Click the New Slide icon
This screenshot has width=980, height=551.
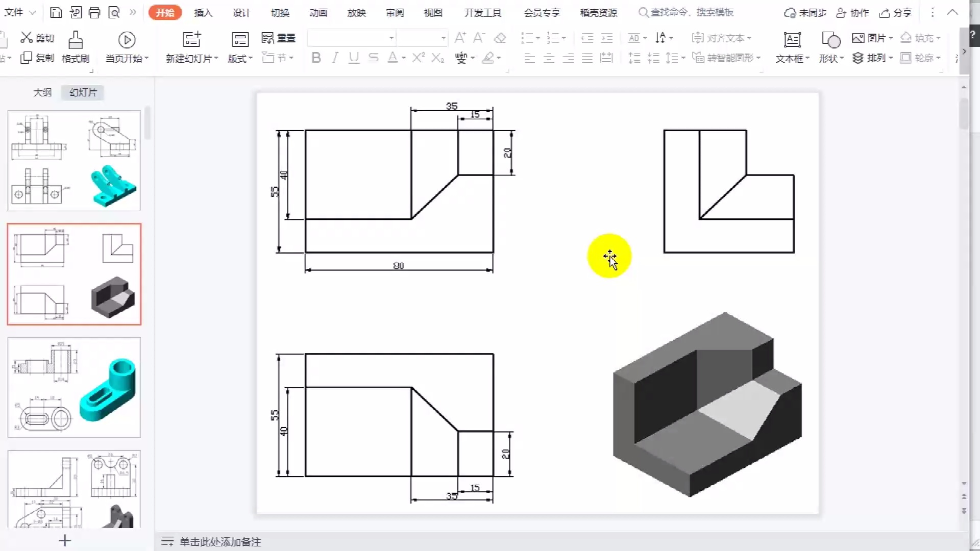pos(191,40)
